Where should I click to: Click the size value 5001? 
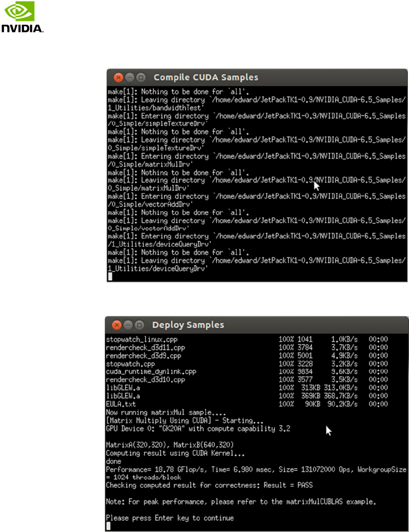pyautogui.click(x=305, y=355)
